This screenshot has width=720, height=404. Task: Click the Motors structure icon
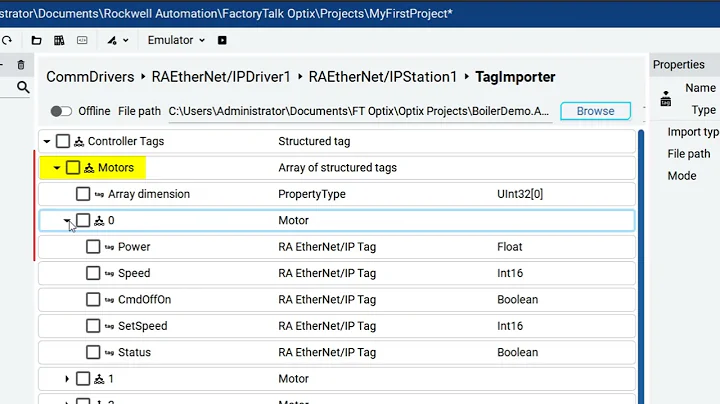pyautogui.click(x=89, y=168)
